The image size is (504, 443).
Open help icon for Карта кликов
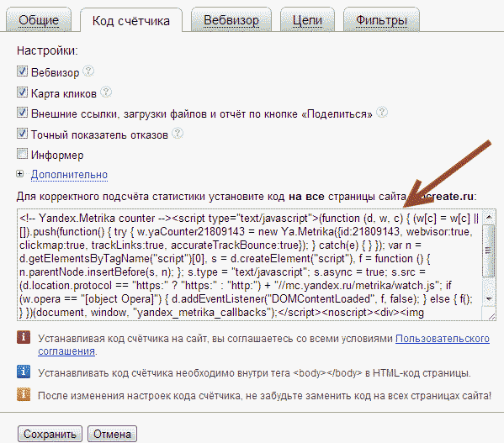(106, 92)
